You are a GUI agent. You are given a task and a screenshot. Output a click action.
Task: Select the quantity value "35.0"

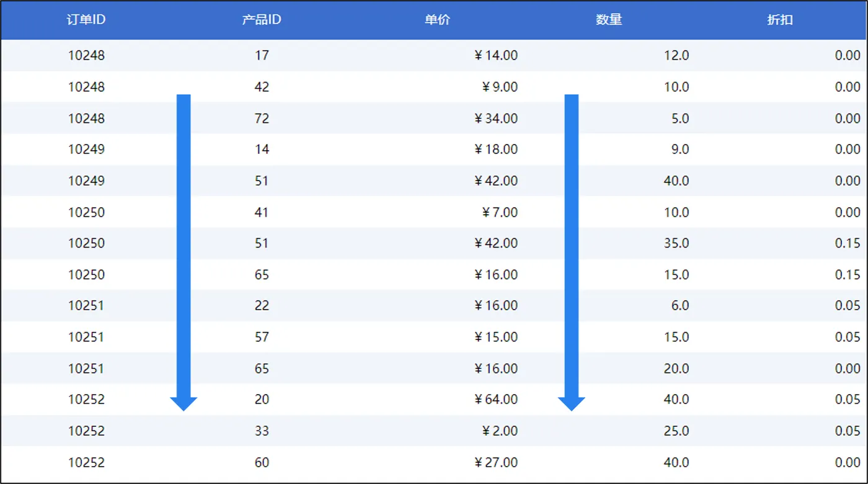pos(676,243)
